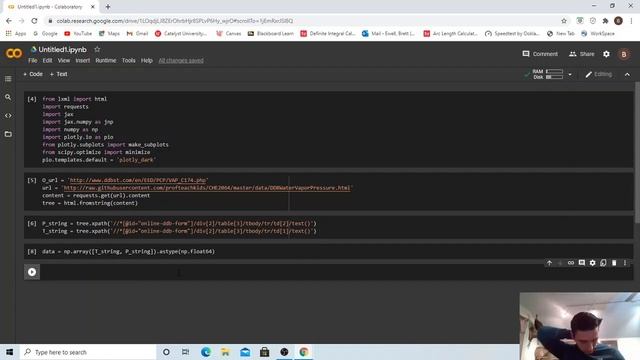Viewport: 640px width, 360px height.
Task: Open the Windows Start menu
Action: tap(9, 352)
